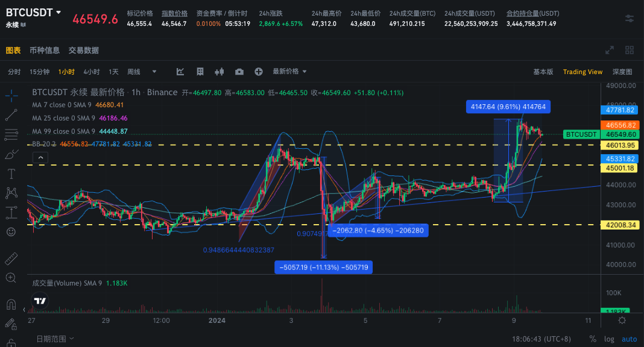The height and width of the screenshot is (347, 644).
Task: Select the 1小时 interval
Action: [x=66, y=72]
